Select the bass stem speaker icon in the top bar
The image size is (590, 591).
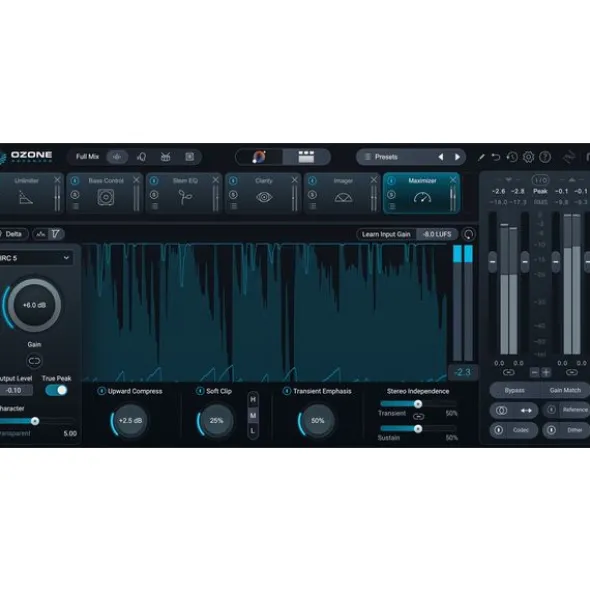[x=190, y=157]
